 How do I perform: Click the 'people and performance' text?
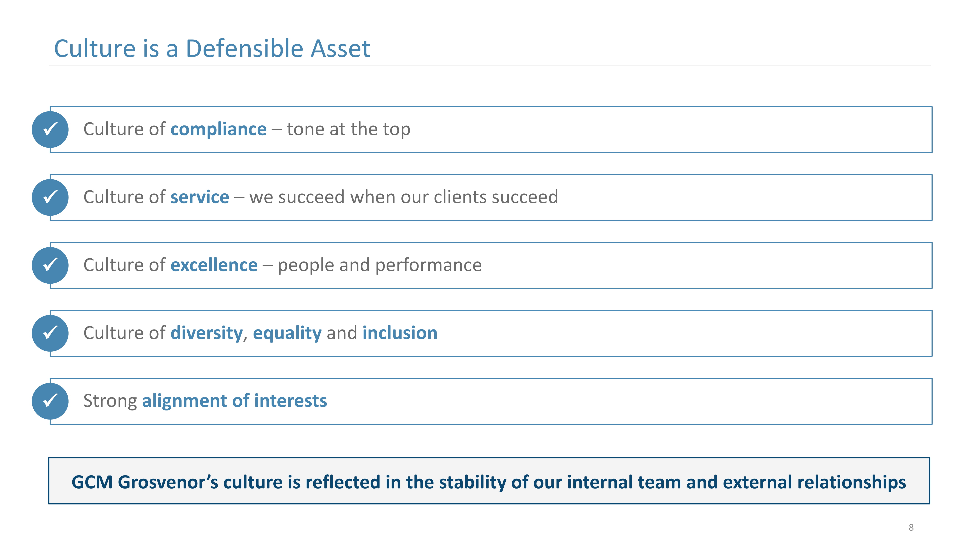[x=380, y=265]
